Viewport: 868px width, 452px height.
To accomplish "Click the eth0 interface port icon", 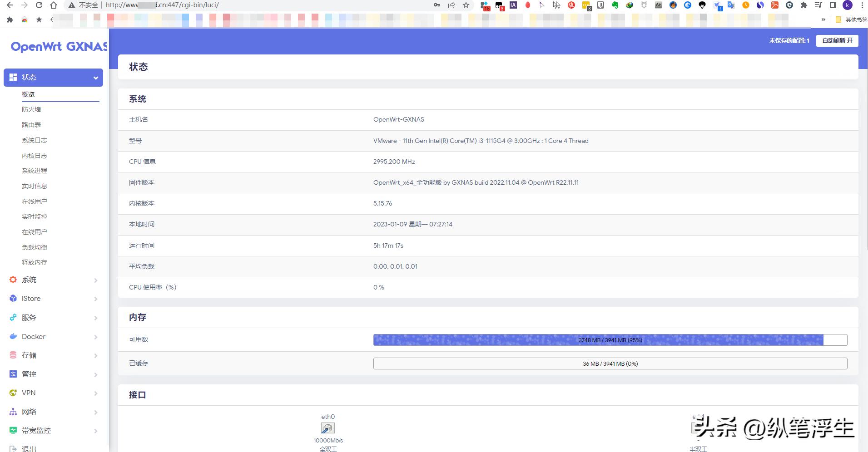I will point(327,428).
